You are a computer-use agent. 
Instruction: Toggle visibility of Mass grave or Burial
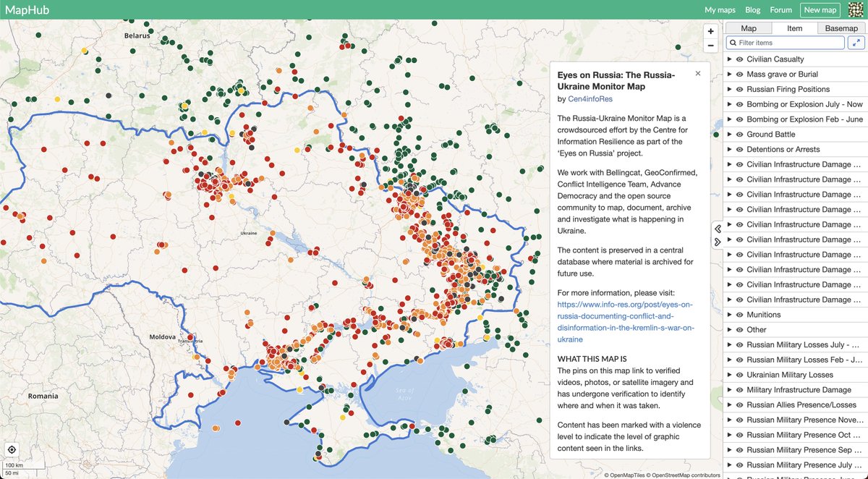[740, 75]
